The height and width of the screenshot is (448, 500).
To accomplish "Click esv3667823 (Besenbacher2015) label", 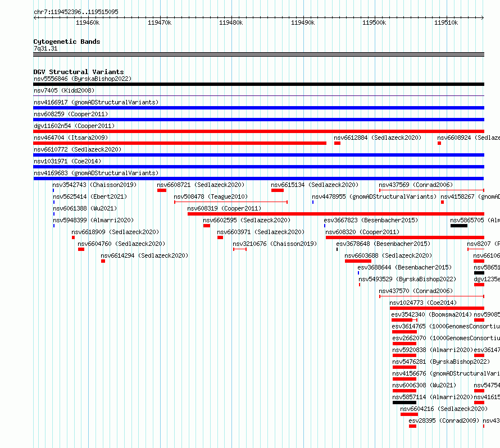I will [371, 220].
